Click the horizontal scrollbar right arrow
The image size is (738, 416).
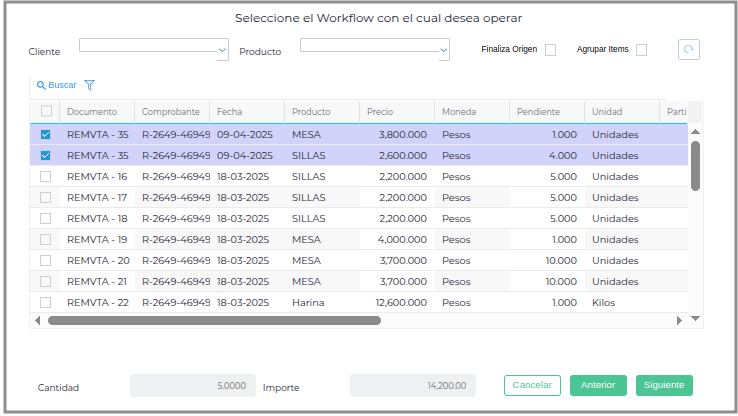coord(679,320)
